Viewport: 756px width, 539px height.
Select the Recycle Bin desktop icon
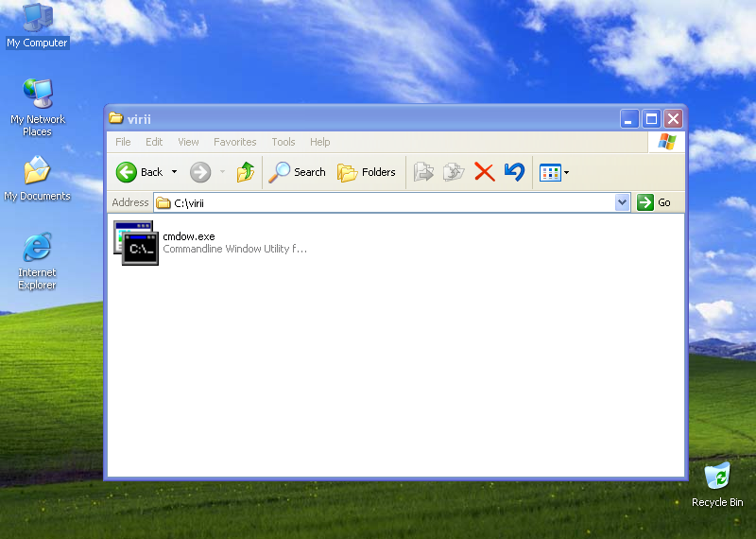[717, 484]
